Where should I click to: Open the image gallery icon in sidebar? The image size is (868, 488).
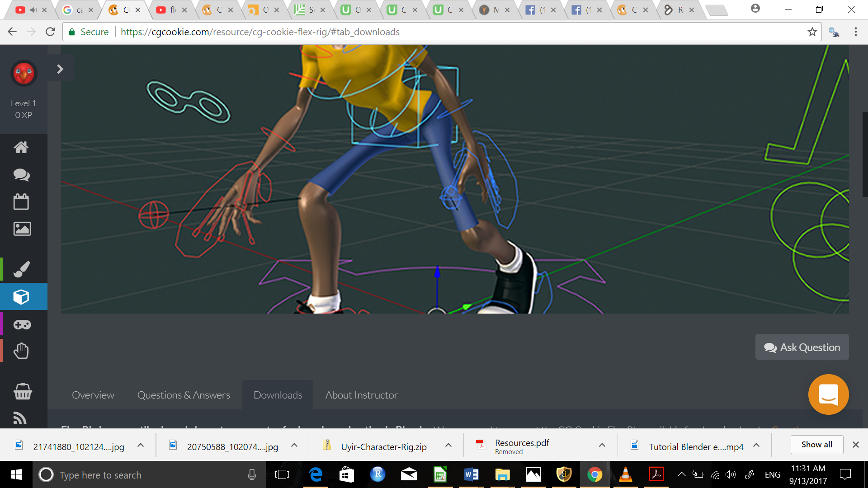coord(21,229)
